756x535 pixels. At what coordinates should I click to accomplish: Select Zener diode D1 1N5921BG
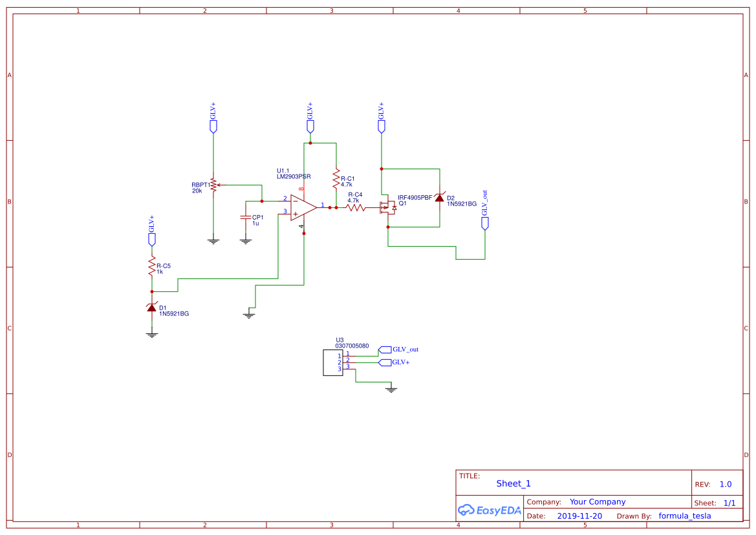coord(151,307)
